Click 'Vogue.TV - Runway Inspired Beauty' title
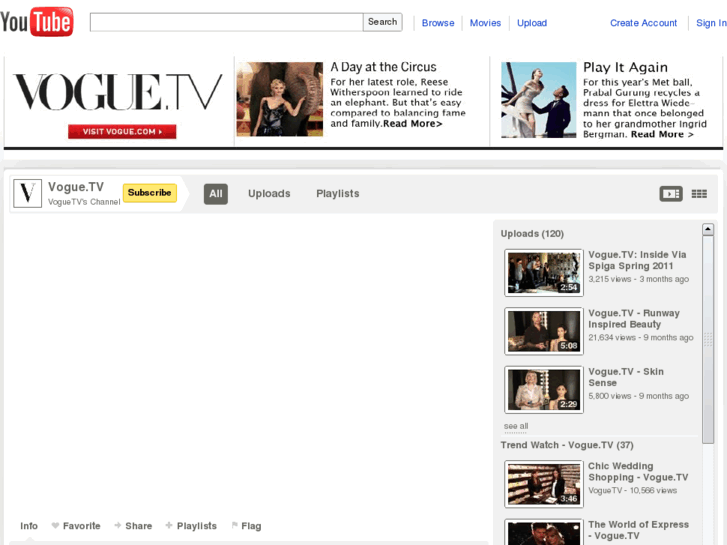 point(634,319)
